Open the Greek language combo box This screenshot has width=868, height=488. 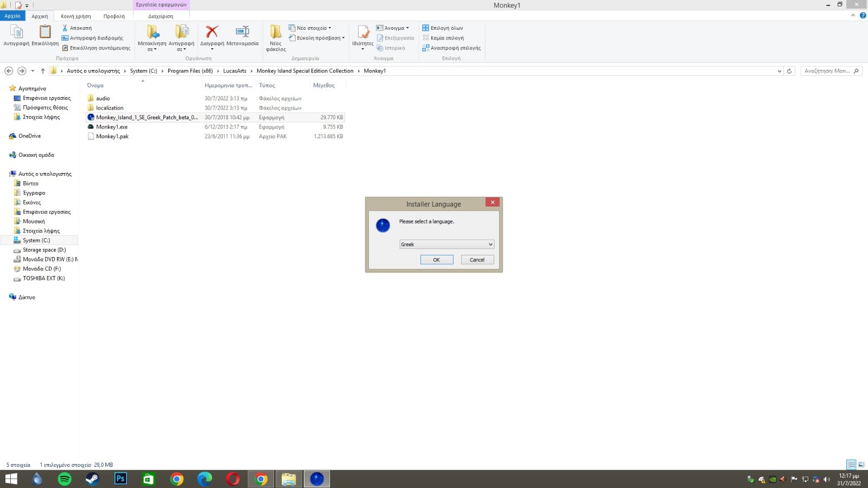(x=446, y=245)
